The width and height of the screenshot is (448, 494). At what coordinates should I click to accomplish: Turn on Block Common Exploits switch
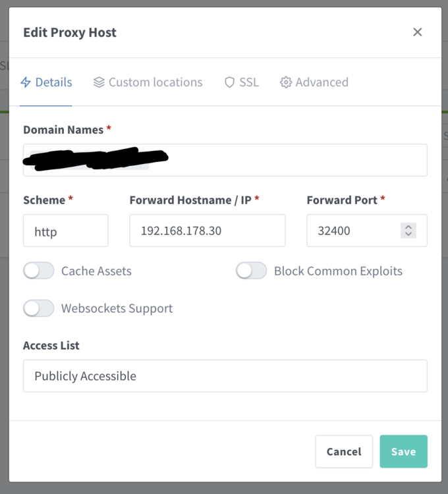pos(252,271)
